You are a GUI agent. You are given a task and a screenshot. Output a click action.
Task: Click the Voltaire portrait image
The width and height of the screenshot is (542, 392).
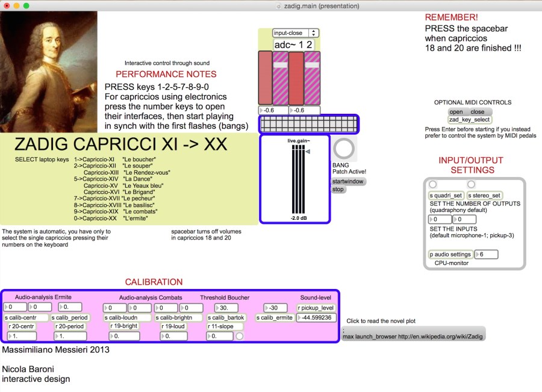[49, 72]
